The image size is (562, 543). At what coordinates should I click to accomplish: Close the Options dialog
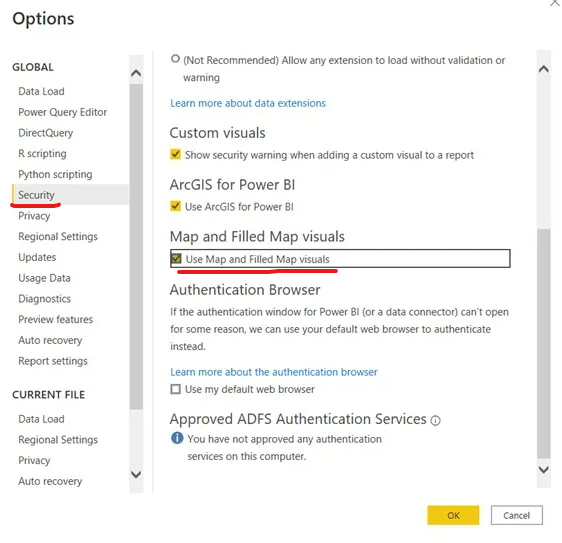[555, 3]
